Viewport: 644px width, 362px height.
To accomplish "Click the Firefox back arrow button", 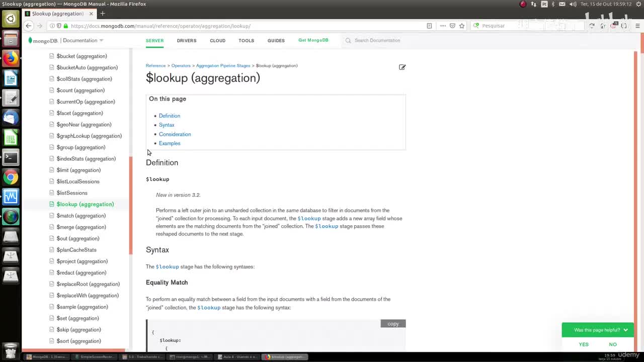I will click(29, 26).
